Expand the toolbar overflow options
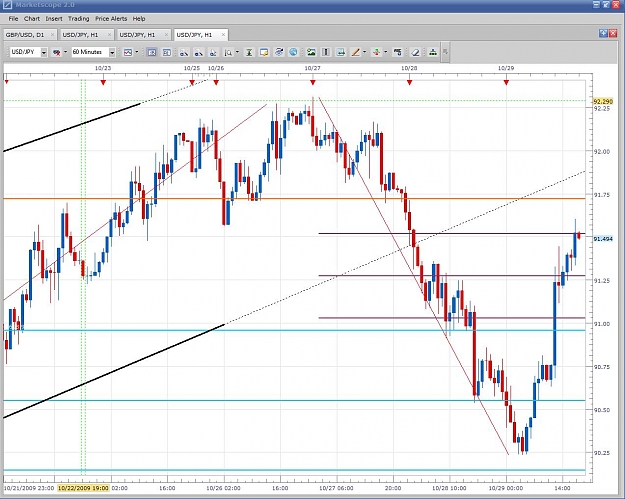This screenshot has width=625, height=499. (x=446, y=52)
